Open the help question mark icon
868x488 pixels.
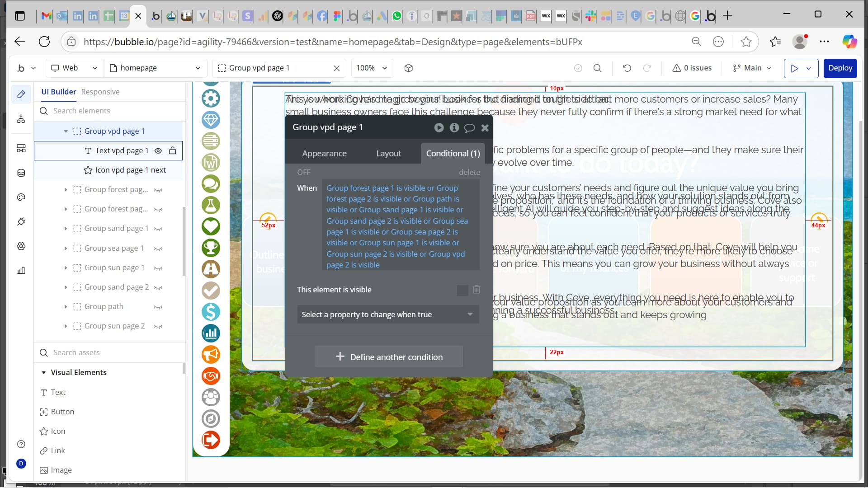[x=21, y=444]
